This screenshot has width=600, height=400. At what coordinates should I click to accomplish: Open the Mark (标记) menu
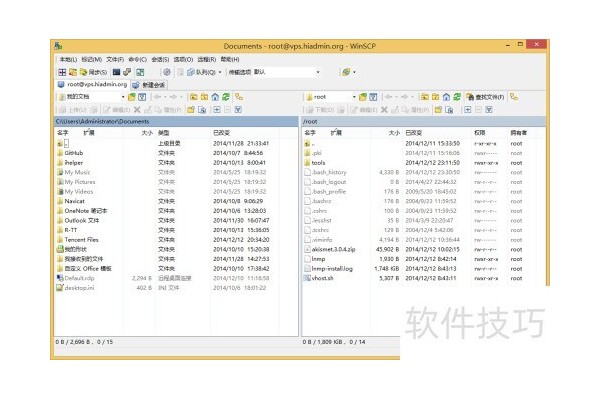coord(91,59)
